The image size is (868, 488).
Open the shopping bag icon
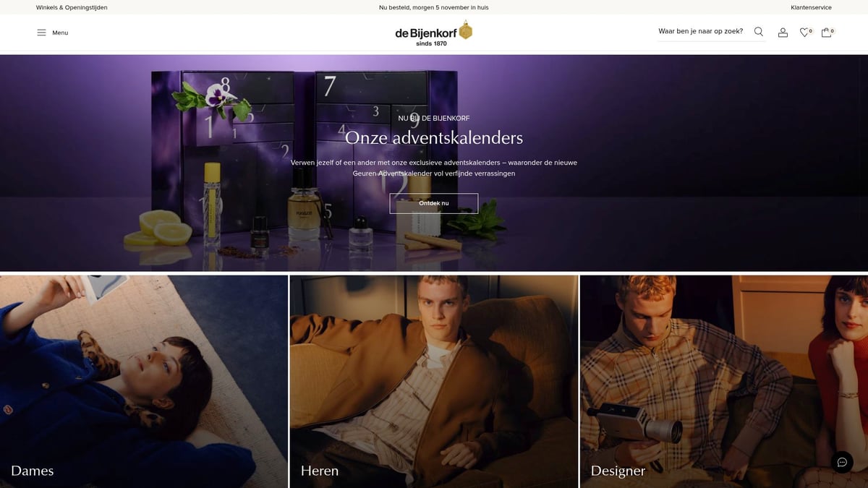coord(826,33)
